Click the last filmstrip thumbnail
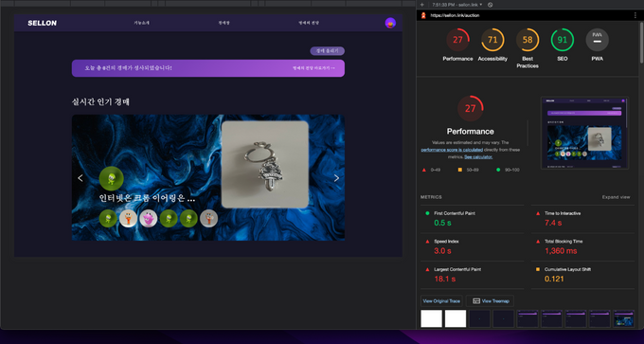This screenshot has width=644, height=344. click(623, 318)
